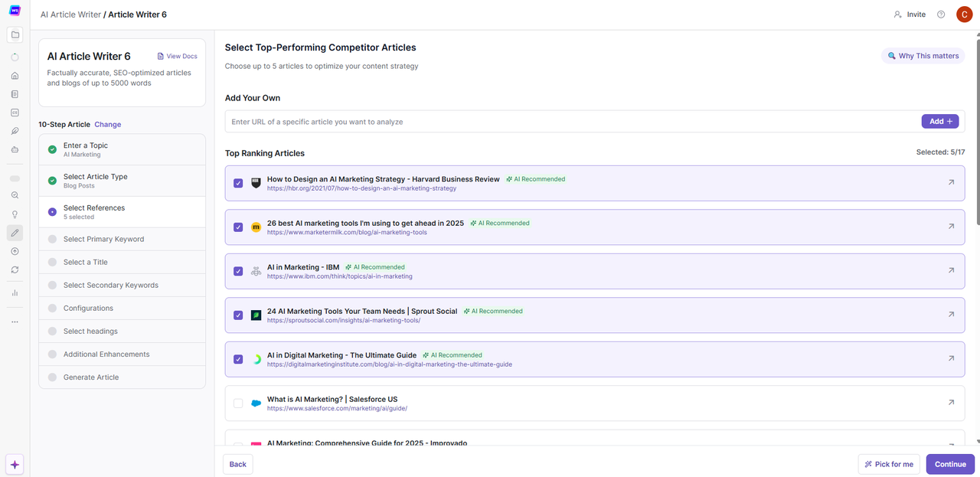The height and width of the screenshot is (477, 980).
Task: Click the upward arrow circle icon in sidebar
Action: click(x=15, y=251)
